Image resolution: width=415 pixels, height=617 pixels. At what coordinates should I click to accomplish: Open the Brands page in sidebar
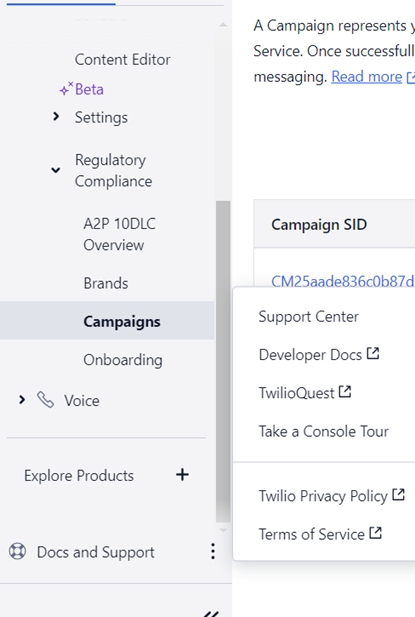click(x=106, y=283)
